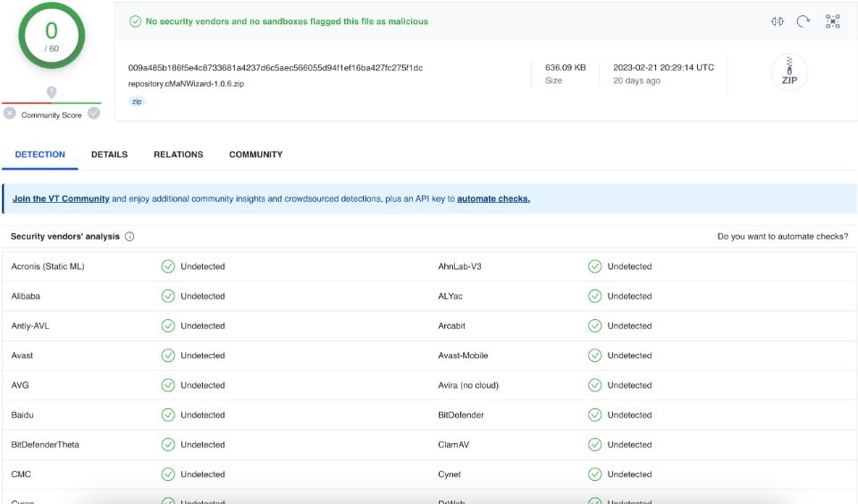Click the BitDefenderTheta vendor name
This screenshot has width=858, height=504.
[45, 444]
